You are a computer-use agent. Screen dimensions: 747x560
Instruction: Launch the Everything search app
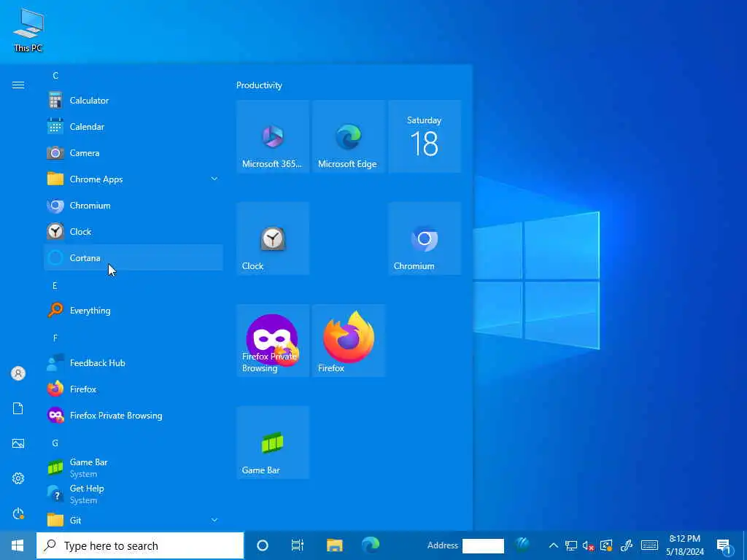point(133,311)
